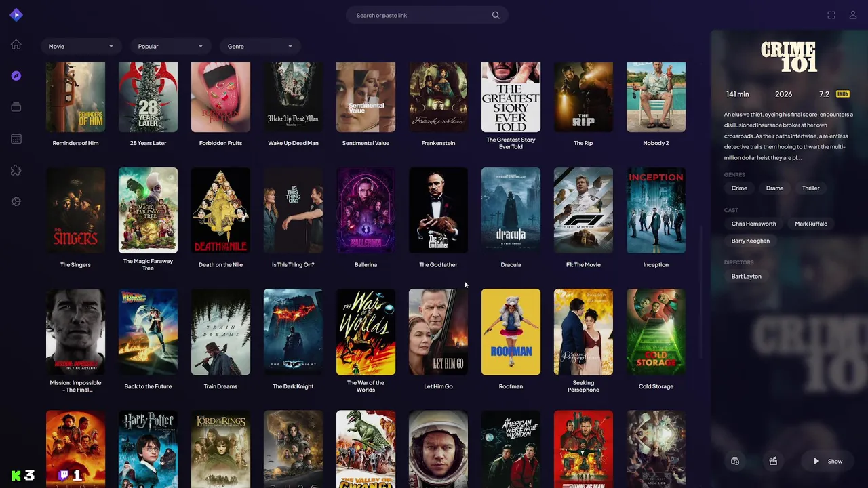Open the Genre filter dropdown
868x488 pixels.
(260, 46)
